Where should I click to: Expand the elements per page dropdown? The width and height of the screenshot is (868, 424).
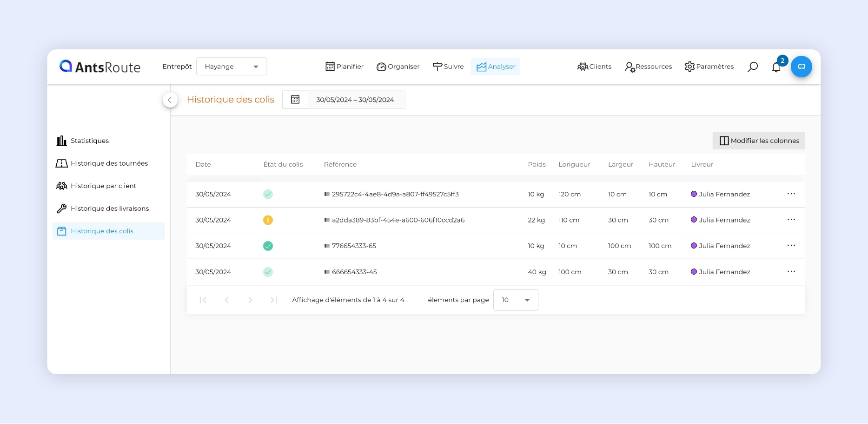click(x=516, y=300)
